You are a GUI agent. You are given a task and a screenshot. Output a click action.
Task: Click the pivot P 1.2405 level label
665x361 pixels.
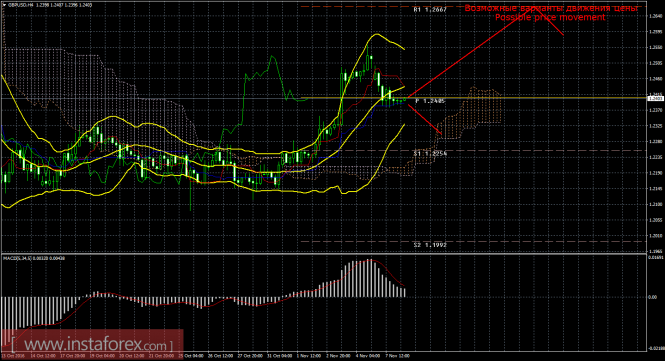pos(430,101)
